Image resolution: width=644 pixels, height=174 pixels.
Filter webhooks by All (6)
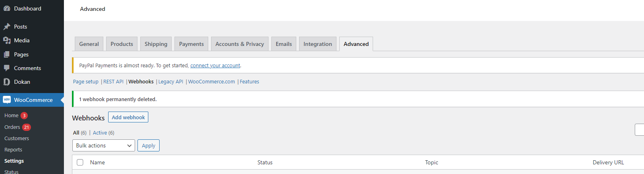[80, 133]
